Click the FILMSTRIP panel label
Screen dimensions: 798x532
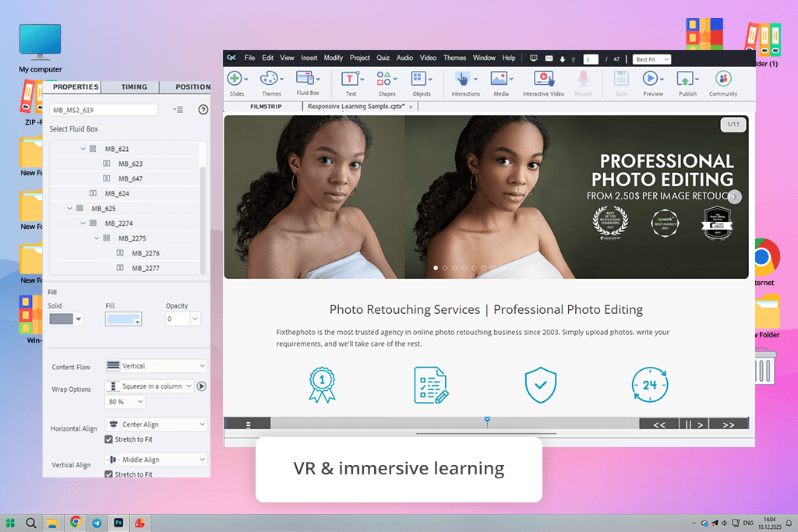[266, 106]
